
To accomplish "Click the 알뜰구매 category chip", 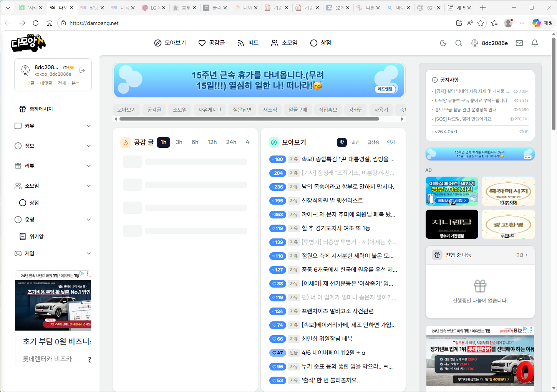I will 298,110.
